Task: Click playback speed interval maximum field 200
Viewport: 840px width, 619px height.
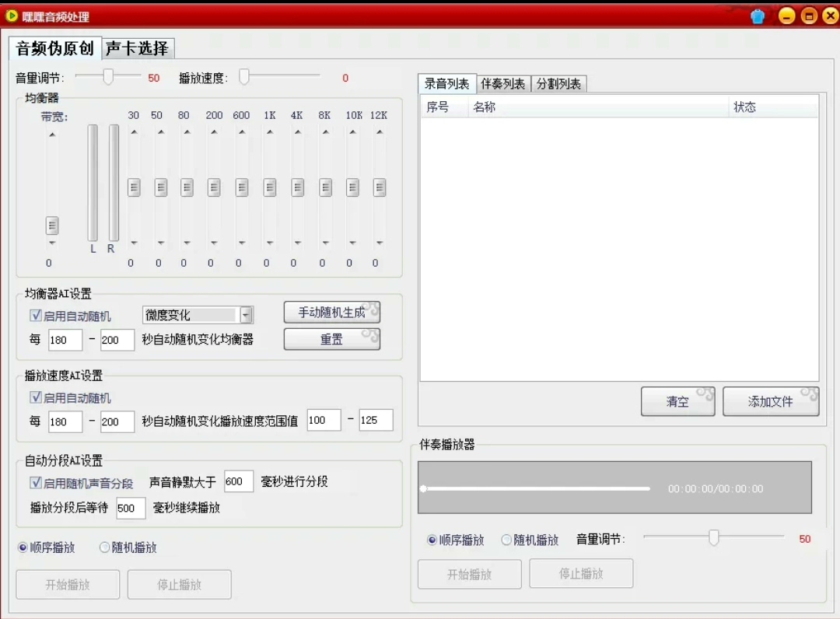Action: (x=117, y=421)
